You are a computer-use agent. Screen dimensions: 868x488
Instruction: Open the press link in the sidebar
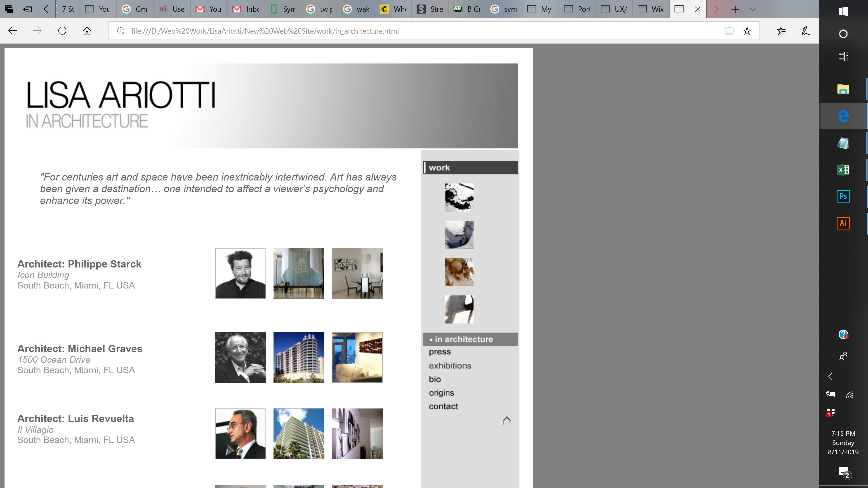pos(439,352)
